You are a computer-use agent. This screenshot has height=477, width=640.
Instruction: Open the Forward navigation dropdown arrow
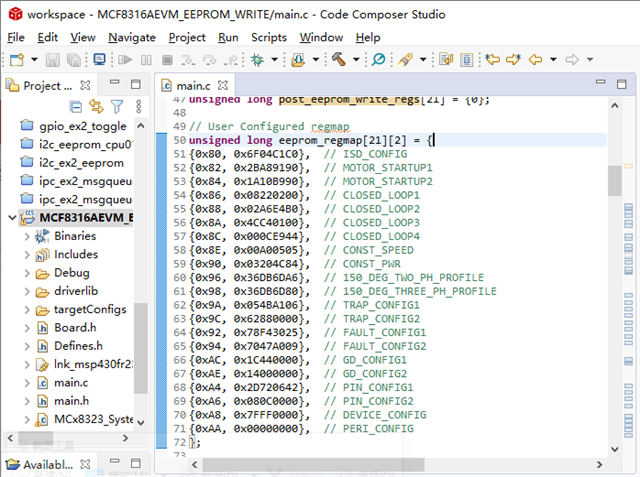590,60
